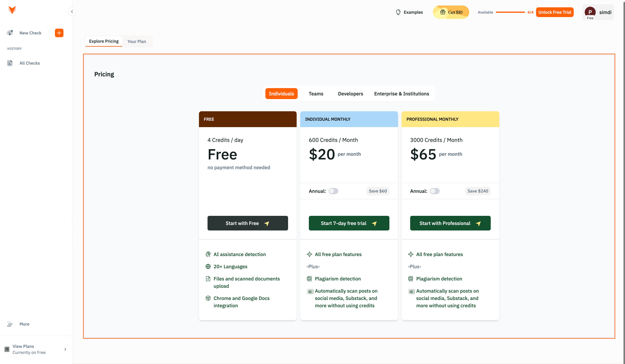Click the View Plans list icon
The width and height of the screenshot is (625, 364).
point(7,349)
